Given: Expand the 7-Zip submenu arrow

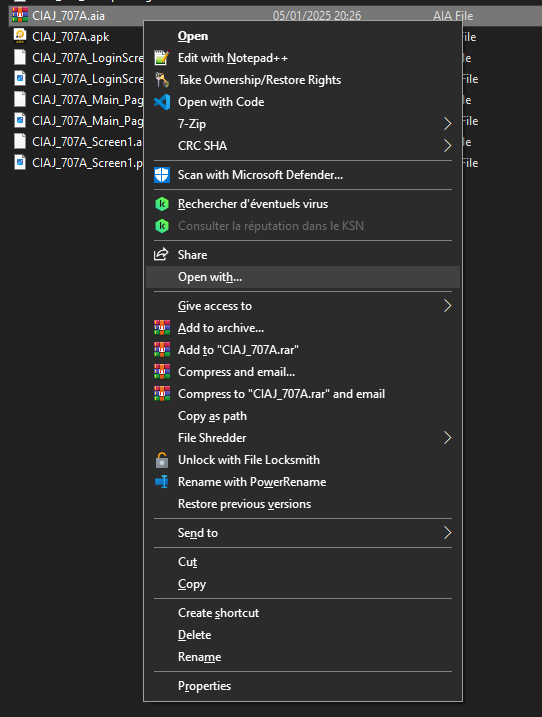Looking at the screenshot, I should (x=447, y=124).
